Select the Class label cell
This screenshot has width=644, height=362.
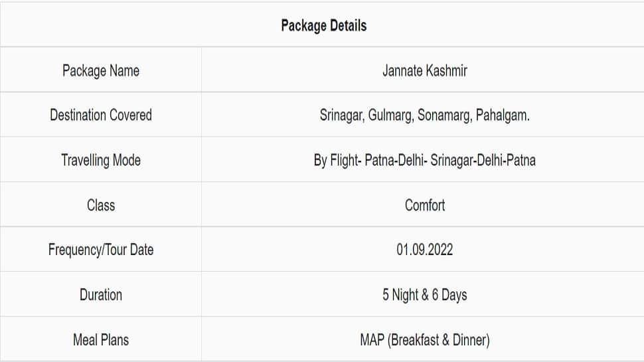click(x=101, y=205)
